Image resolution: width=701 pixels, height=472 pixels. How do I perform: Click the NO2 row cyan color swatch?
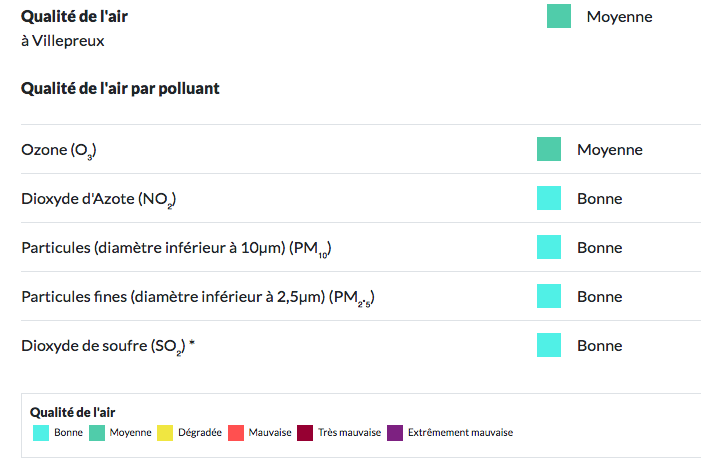click(x=549, y=198)
